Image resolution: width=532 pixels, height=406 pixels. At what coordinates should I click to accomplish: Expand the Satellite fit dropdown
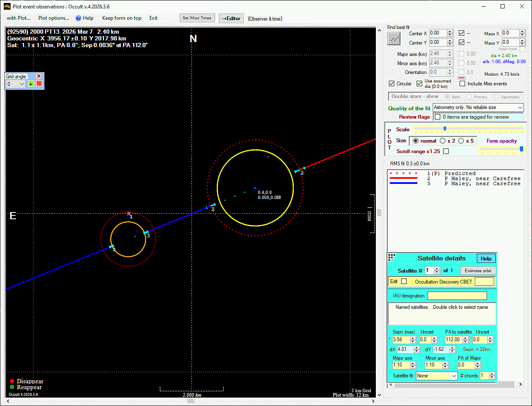tap(454, 376)
